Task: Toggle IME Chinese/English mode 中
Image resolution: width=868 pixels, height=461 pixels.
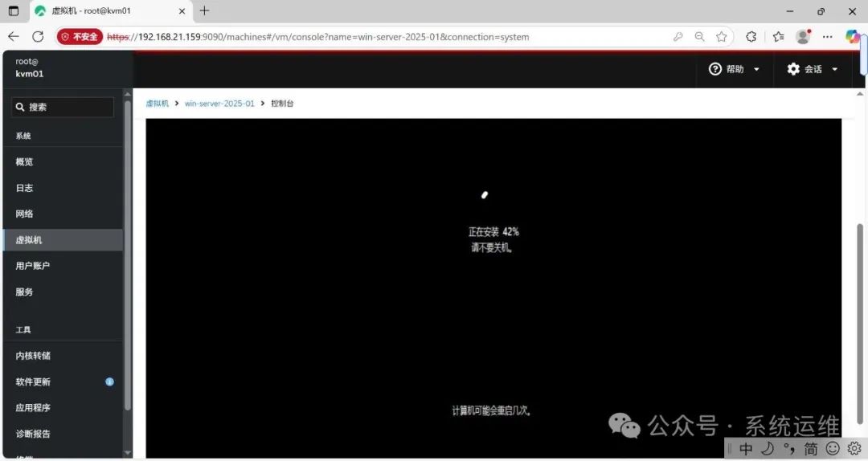Action: [x=746, y=448]
